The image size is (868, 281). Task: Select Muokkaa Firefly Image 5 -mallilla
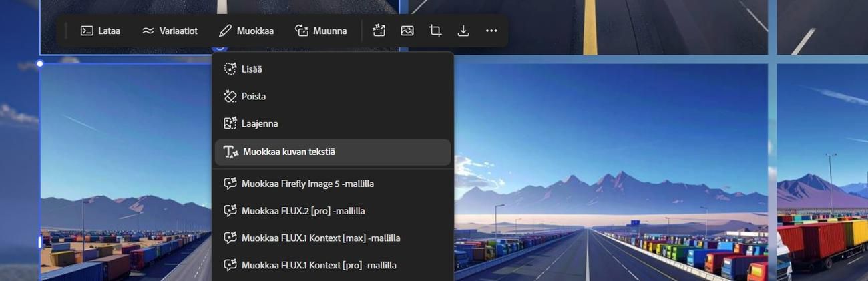333,184
